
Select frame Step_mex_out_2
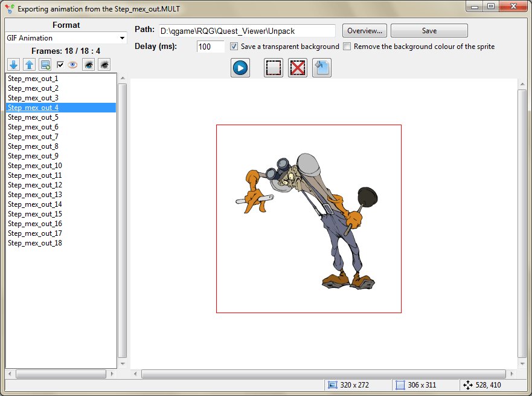pos(61,88)
